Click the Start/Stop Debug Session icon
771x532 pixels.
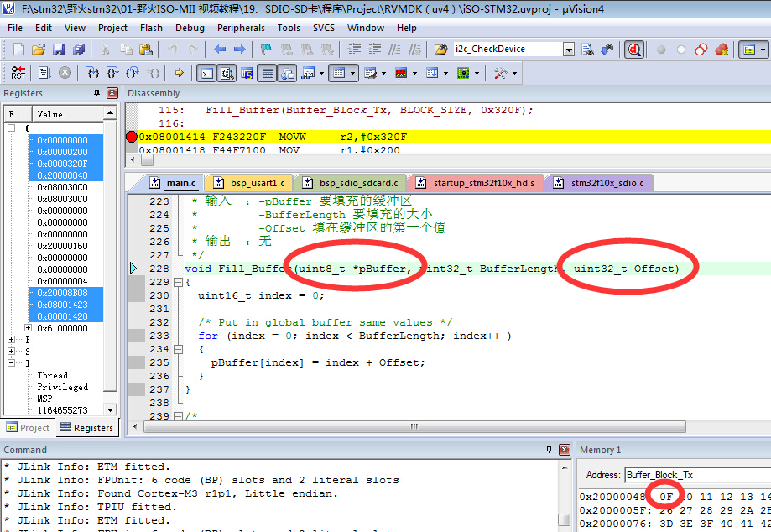click(x=634, y=50)
